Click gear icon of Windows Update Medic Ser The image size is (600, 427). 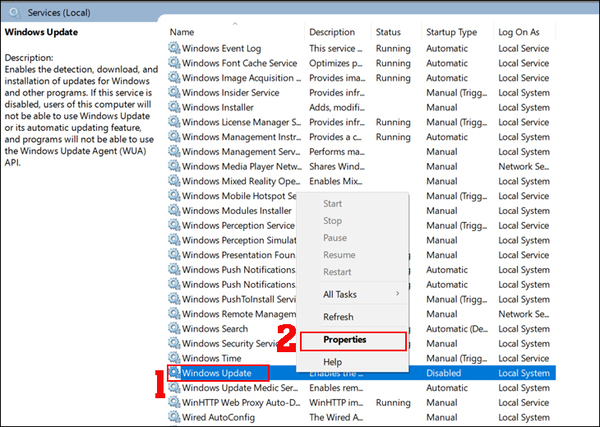174,387
